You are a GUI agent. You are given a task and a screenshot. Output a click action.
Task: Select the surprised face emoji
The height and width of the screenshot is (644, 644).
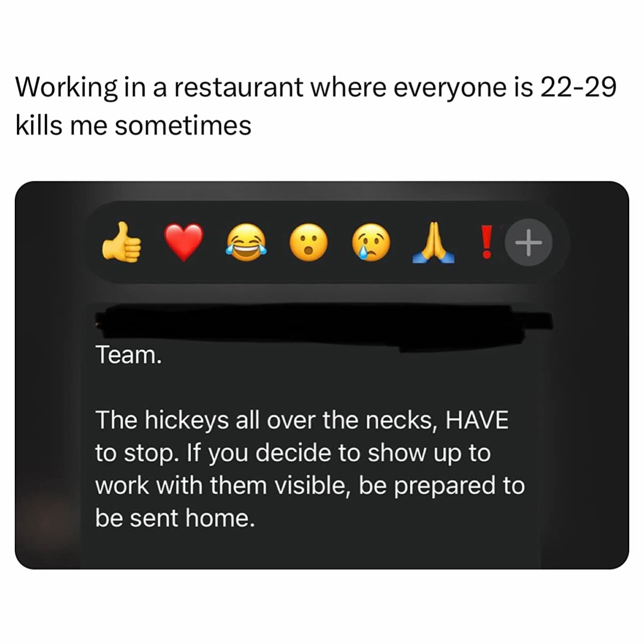click(308, 242)
